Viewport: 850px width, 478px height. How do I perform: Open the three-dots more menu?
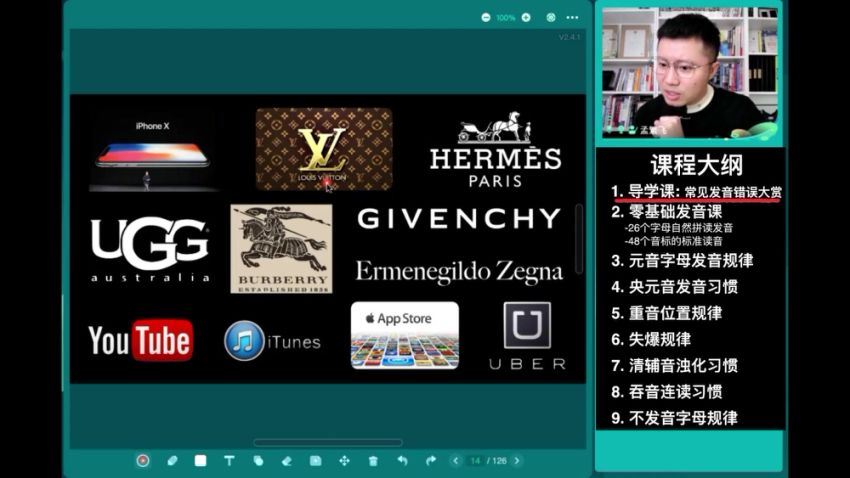tap(572, 17)
